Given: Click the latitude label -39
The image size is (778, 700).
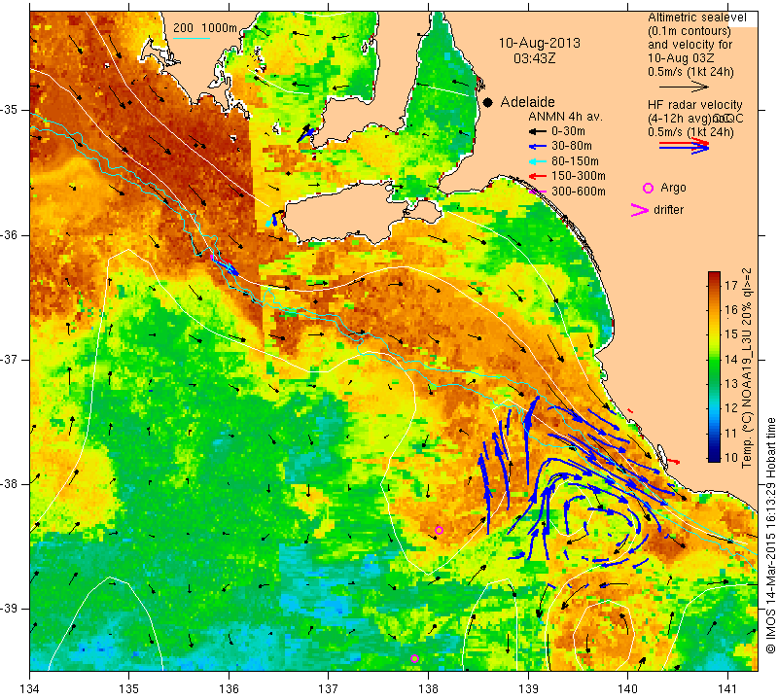Looking at the screenshot, I should 9,609.
